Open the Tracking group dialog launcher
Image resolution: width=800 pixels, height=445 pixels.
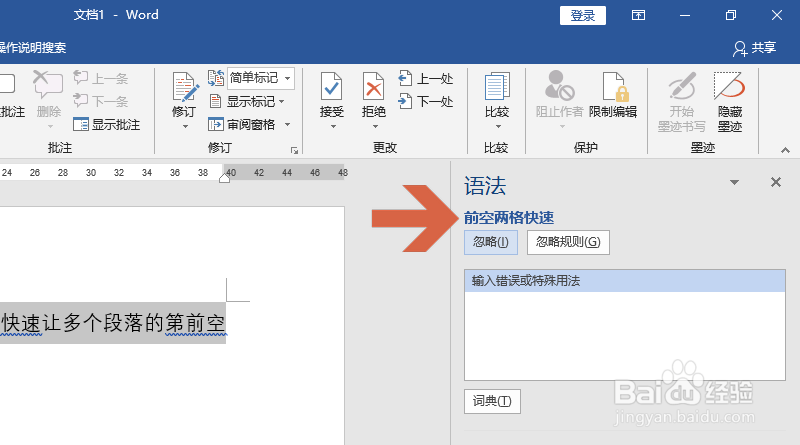(x=294, y=150)
